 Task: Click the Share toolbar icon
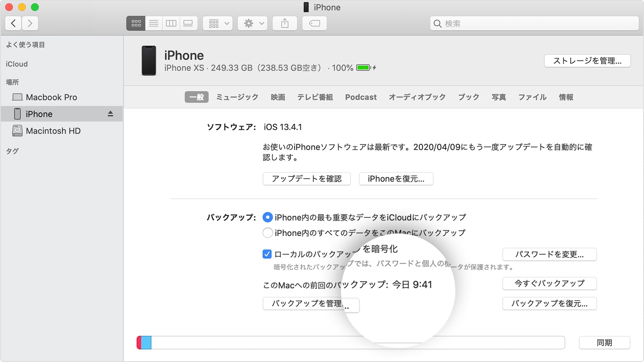(x=285, y=24)
